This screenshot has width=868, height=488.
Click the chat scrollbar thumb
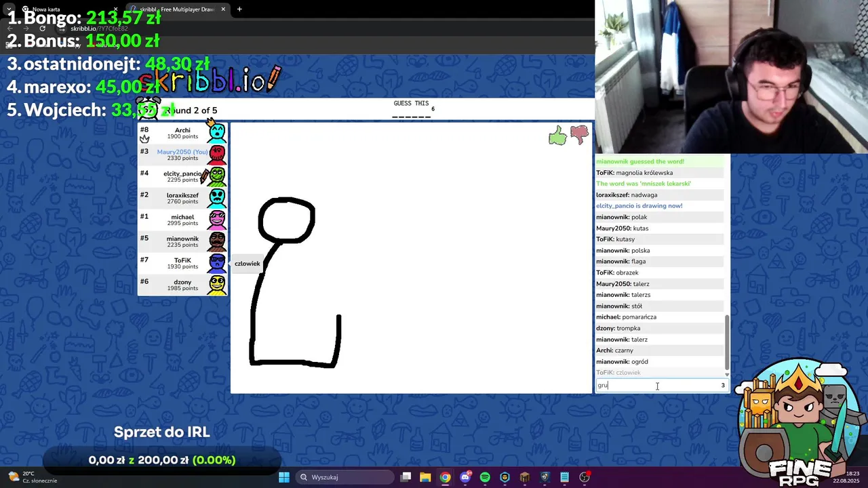click(x=727, y=342)
